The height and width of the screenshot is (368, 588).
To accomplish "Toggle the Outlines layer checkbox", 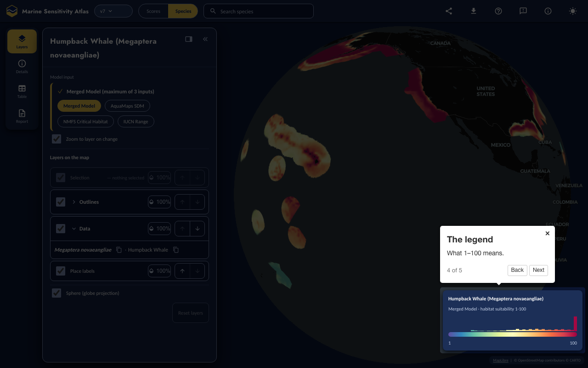I will tap(61, 202).
